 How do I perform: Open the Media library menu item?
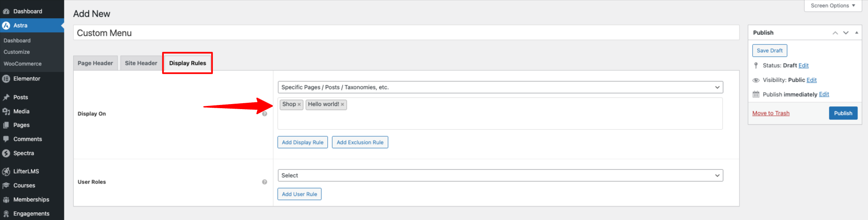(21, 111)
